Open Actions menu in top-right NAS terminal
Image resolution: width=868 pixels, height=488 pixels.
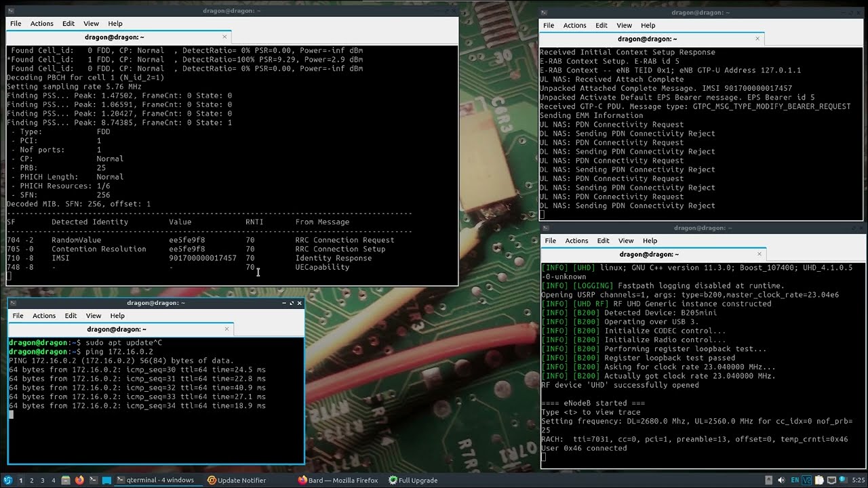coord(574,26)
